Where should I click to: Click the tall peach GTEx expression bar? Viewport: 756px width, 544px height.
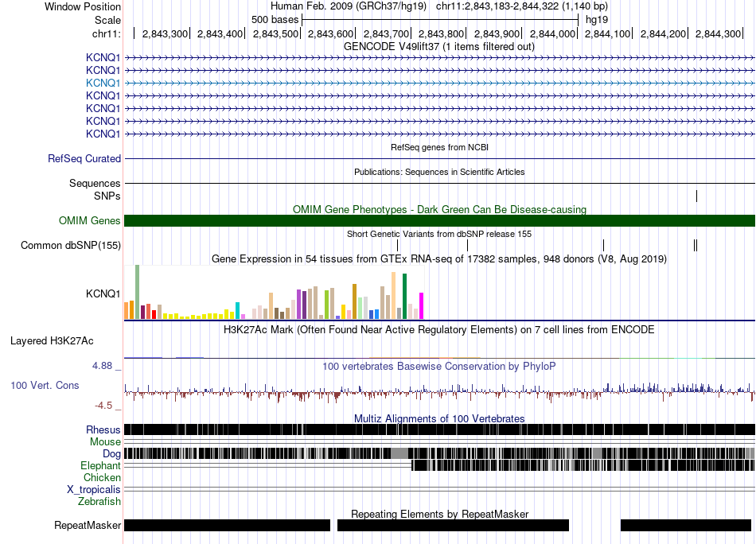tap(393, 295)
